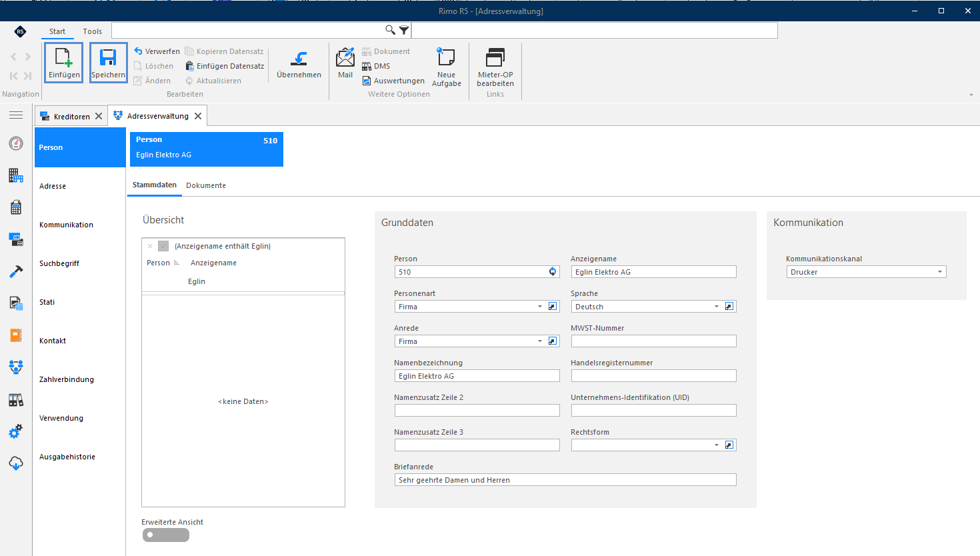Viewport: 980px width, 556px height.
Task: Select the Stammdaten tab
Action: click(x=155, y=185)
